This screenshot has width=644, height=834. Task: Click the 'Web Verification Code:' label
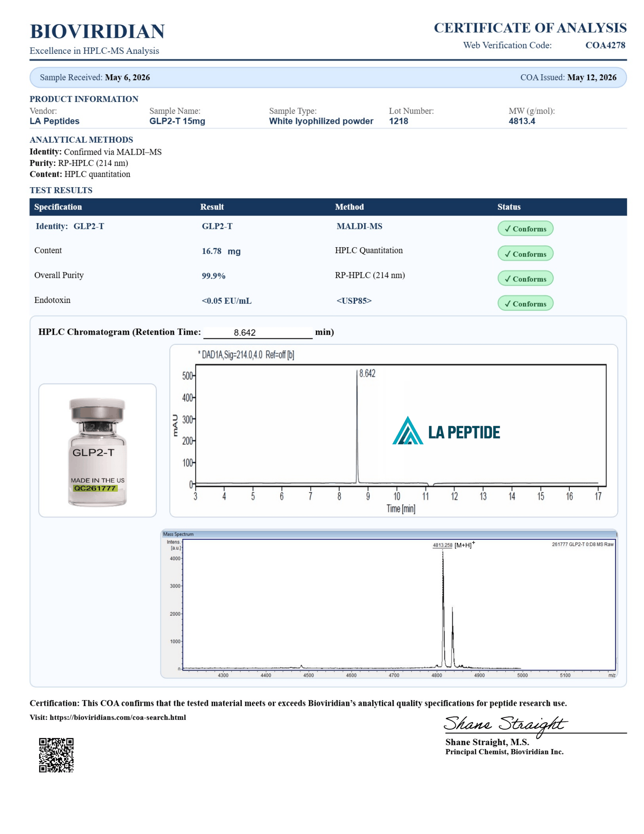pos(507,45)
